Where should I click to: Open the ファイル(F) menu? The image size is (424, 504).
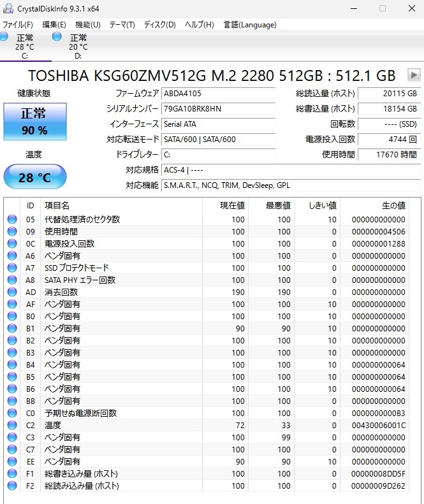click(18, 25)
